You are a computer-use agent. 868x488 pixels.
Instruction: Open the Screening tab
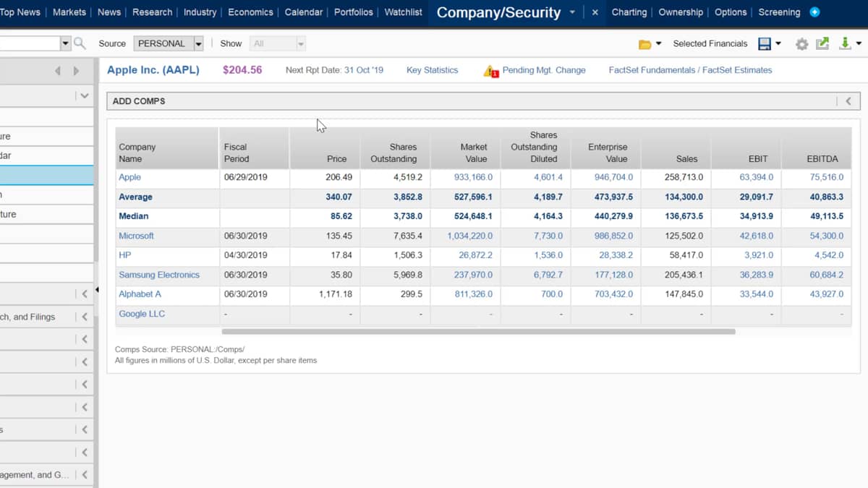pyautogui.click(x=779, y=12)
